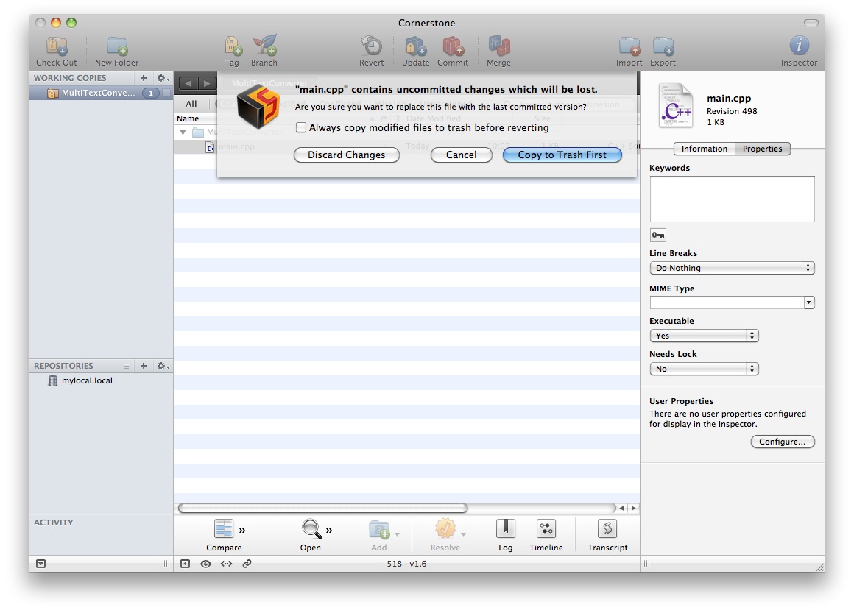This screenshot has width=854, height=616.
Task: Expand the Open options chevron
Action: (329, 530)
